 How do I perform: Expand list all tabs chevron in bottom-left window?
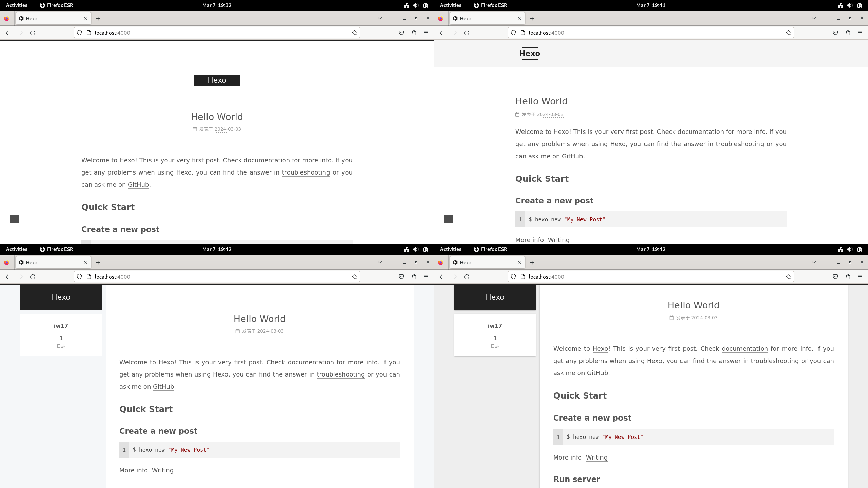[380, 262]
